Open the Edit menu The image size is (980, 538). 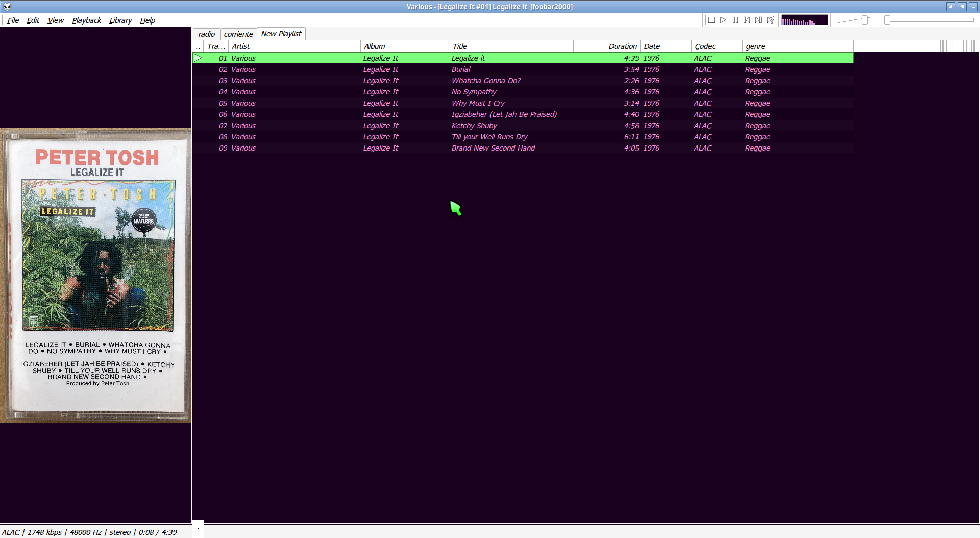coord(33,20)
